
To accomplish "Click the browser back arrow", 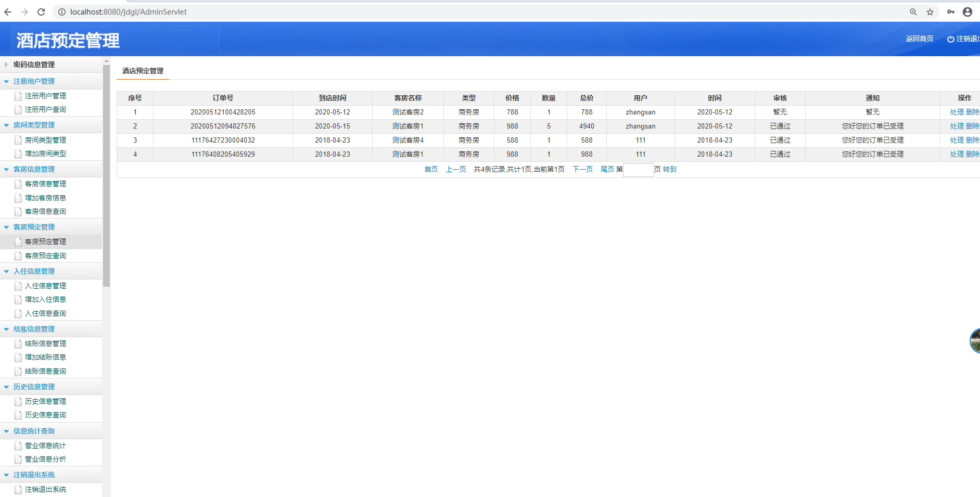I will click(x=8, y=12).
